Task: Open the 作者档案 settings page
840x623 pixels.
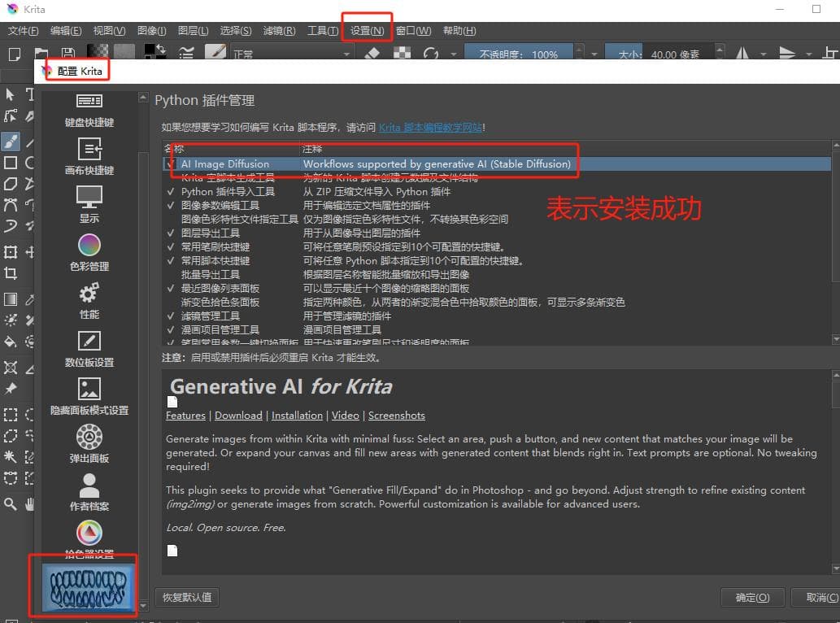Action: pyautogui.click(x=89, y=492)
